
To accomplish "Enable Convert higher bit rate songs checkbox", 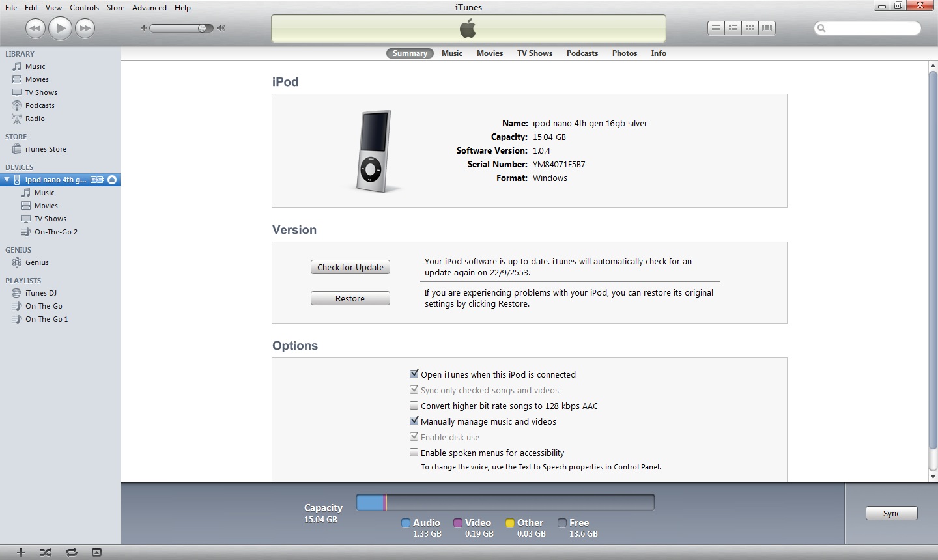I will (x=414, y=406).
